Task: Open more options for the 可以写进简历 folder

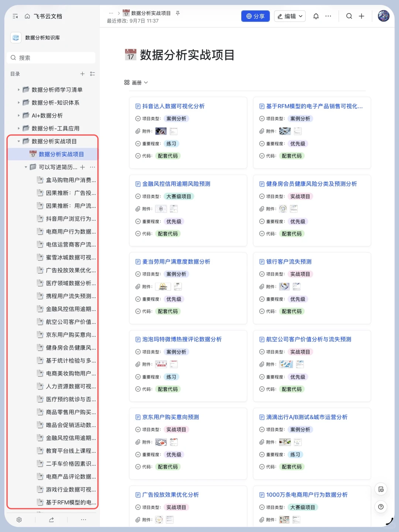Action: point(92,167)
